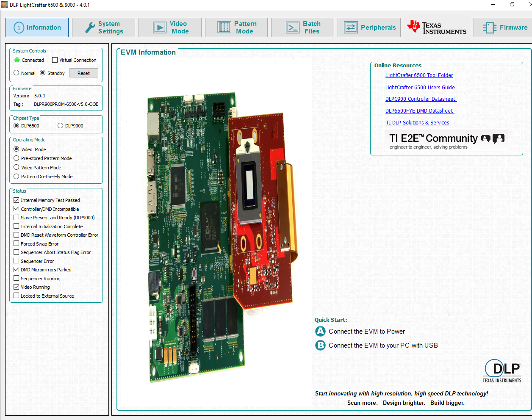This screenshot has width=532, height=420.
Task: Open LightCrafter 6500 Tool Folder link
Action: point(419,75)
